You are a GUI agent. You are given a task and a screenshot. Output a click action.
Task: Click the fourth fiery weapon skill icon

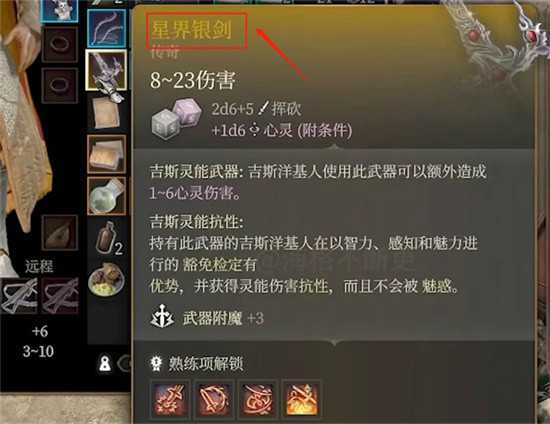click(301, 399)
